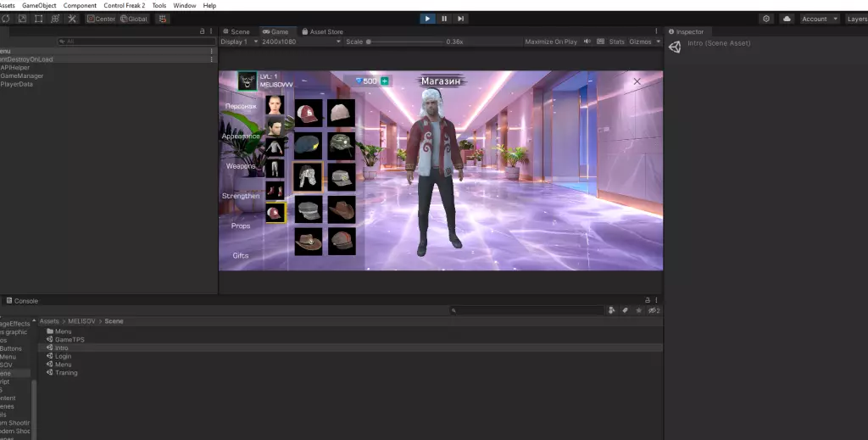Viewport: 868px width, 440px height.
Task: Close the shop with the X icon
Action: tap(637, 81)
